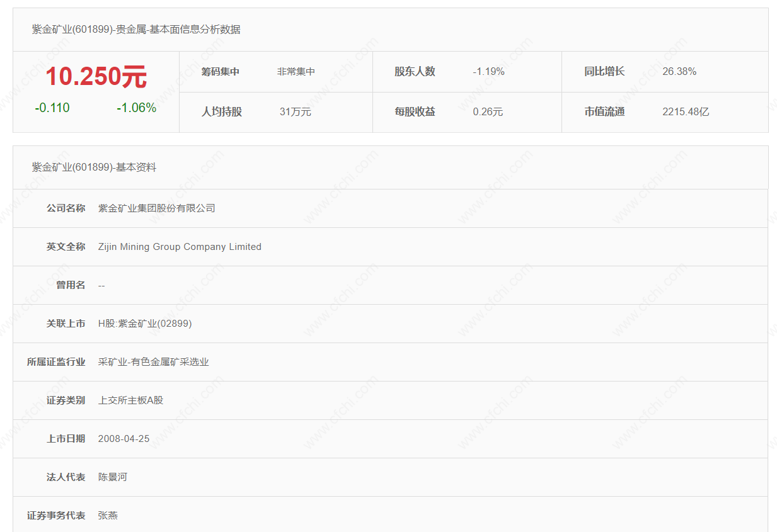Select the earnings value 0.26元
This screenshot has height=532, width=777.
[x=488, y=112]
